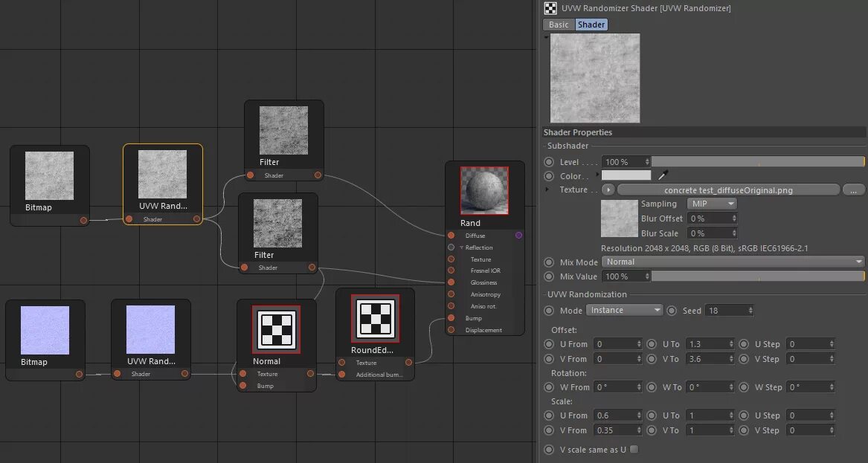The height and width of the screenshot is (463, 868).
Task: Click the Color swatch field
Action: pos(627,175)
